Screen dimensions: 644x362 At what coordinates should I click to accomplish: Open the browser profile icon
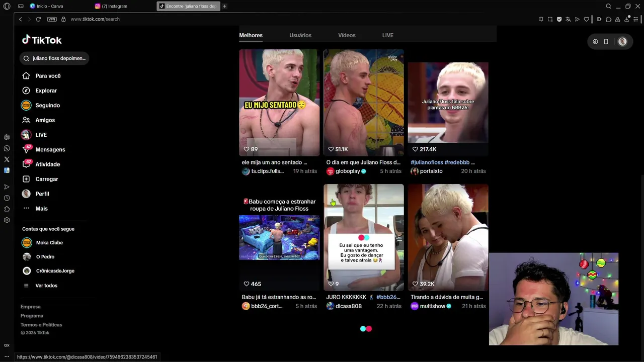tap(617, 19)
